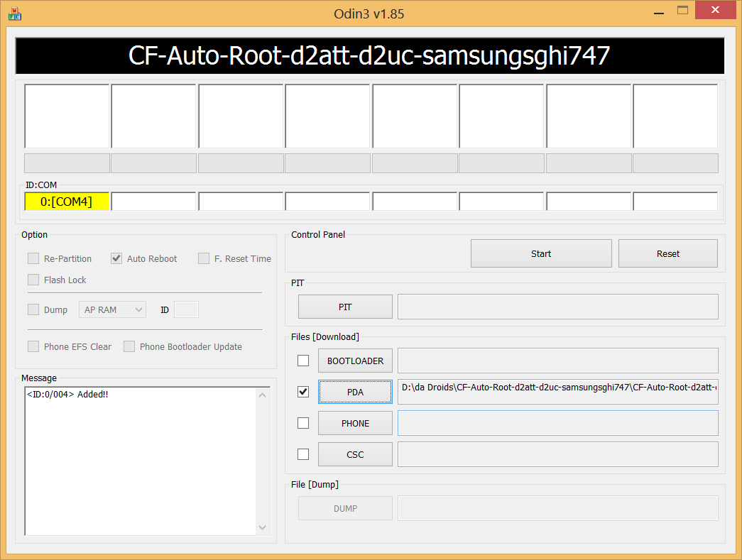Enable the F. Reset Time option

(x=203, y=258)
